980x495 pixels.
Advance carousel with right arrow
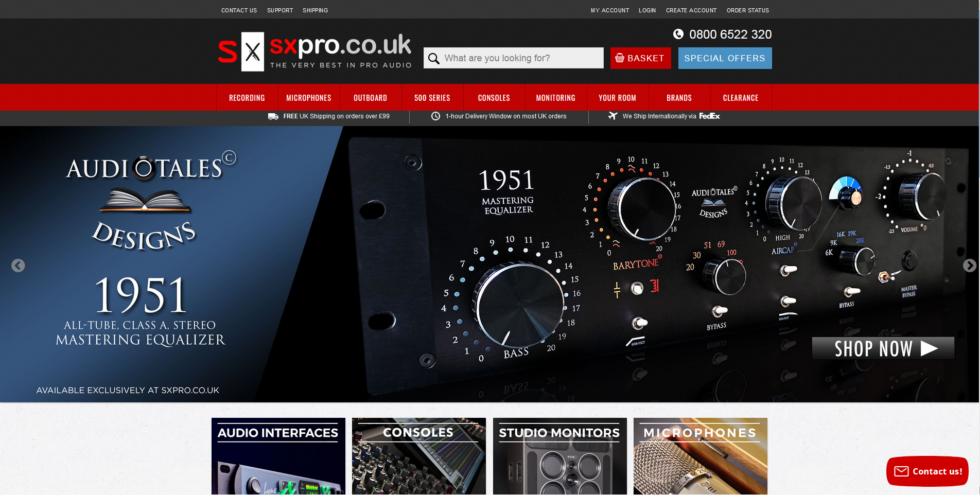pyautogui.click(x=969, y=266)
